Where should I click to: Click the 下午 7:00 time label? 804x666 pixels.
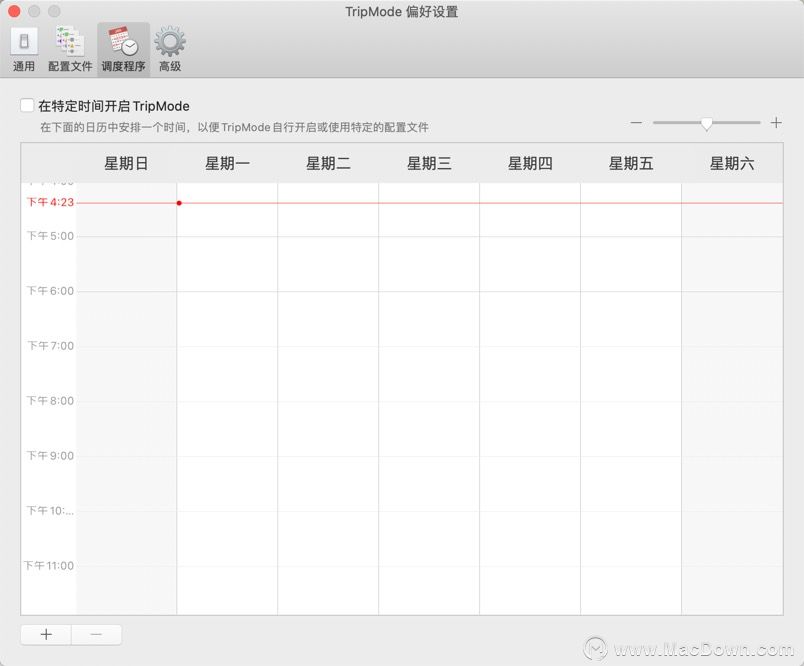50,346
